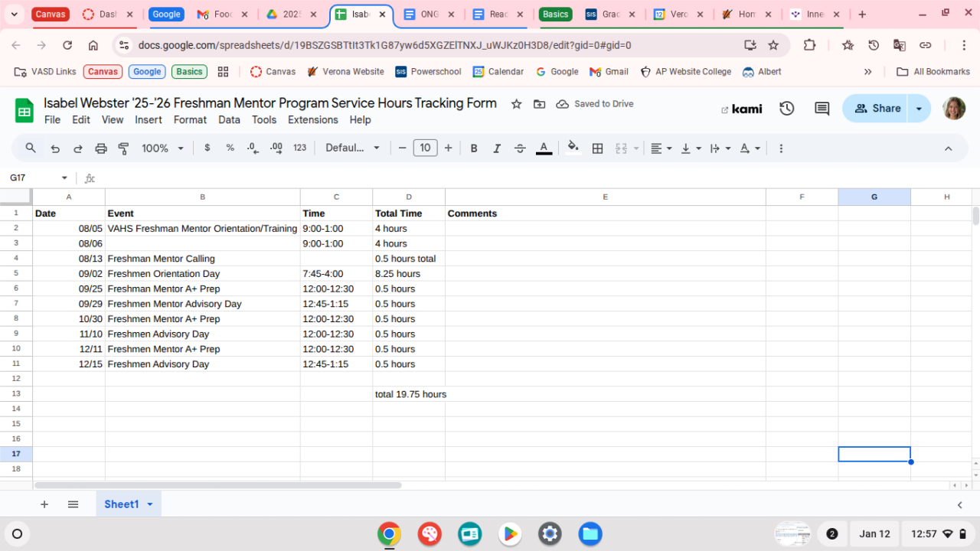Open the comments panel icon
Viewport: 980px width, 551px height.
coord(822,109)
